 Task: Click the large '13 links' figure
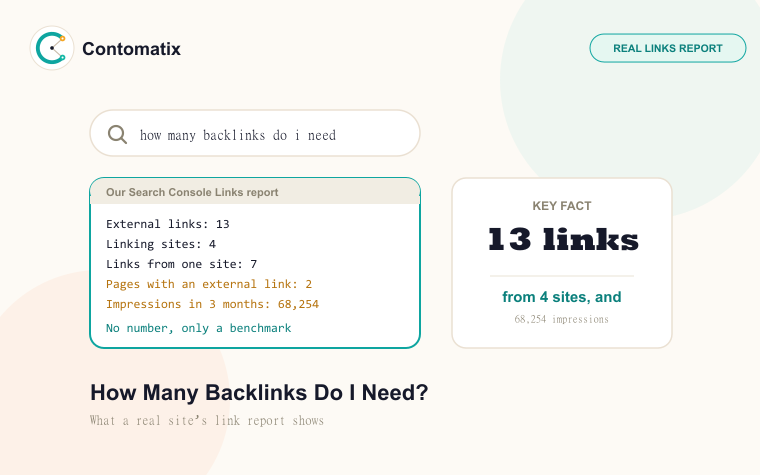[563, 239]
